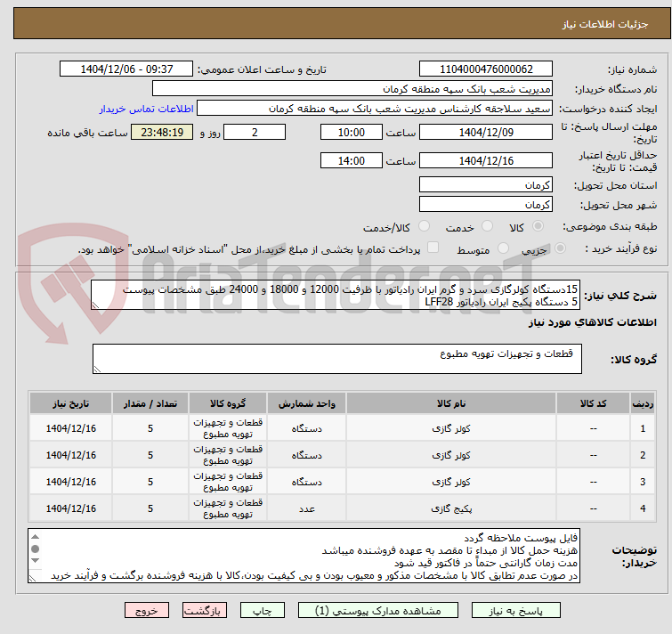Click the response deadline date 1404/12/09
Viewport: 672px width, 634px height.
pos(486,132)
